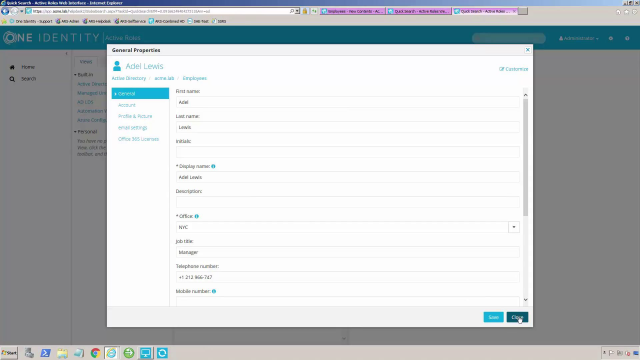The height and width of the screenshot is (360, 640).
Task: Click the browser Favorites star icon
Action: (x=627, y=12)
